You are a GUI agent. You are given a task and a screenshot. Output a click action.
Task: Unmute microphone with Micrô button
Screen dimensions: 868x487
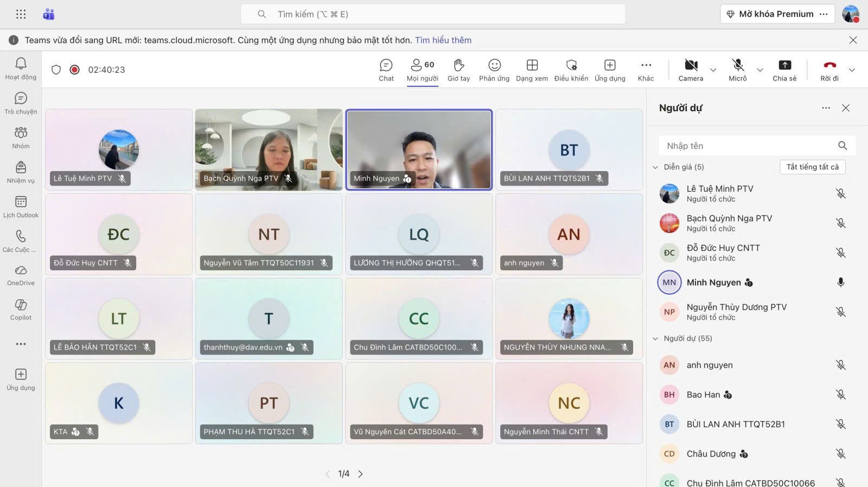pos(737,70)
